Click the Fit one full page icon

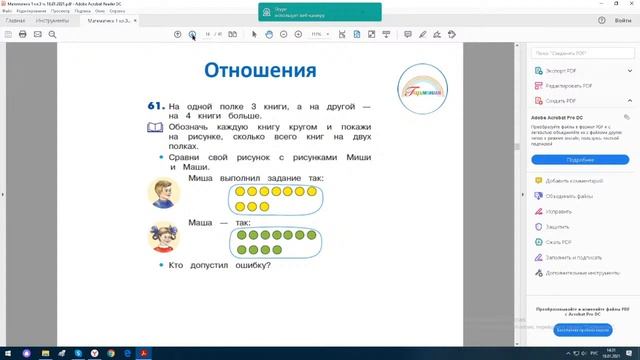(357, 34)
